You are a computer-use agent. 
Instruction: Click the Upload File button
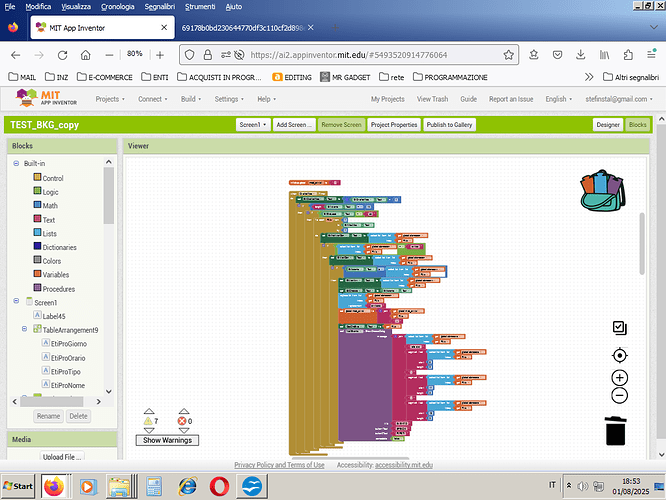pos(62,457)
